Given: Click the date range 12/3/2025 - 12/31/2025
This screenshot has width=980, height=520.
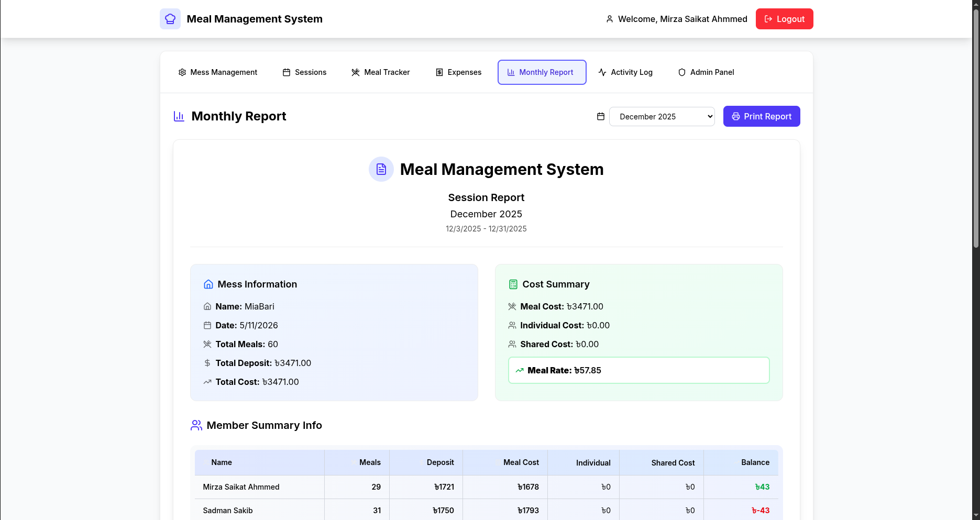Looking at the screenshot, I should (486, 229).
